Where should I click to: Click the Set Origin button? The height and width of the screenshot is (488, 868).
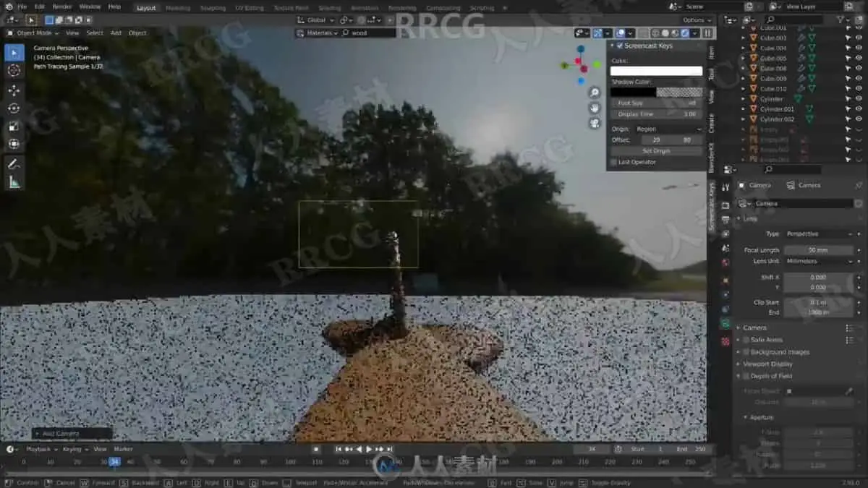click(x=657, y=151)
